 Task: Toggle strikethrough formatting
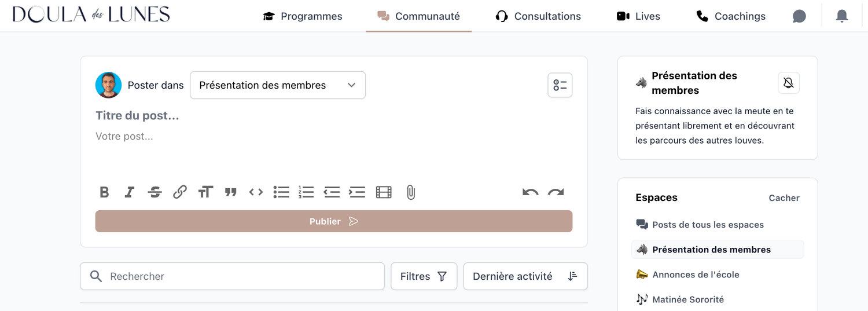pos(155,192)
